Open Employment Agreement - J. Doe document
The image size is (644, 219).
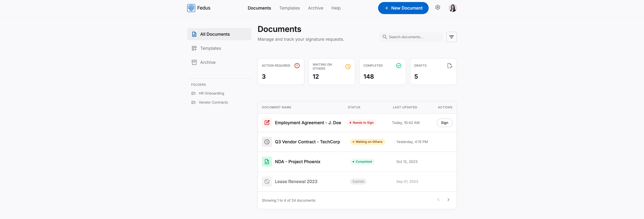(x=308, y=123)
